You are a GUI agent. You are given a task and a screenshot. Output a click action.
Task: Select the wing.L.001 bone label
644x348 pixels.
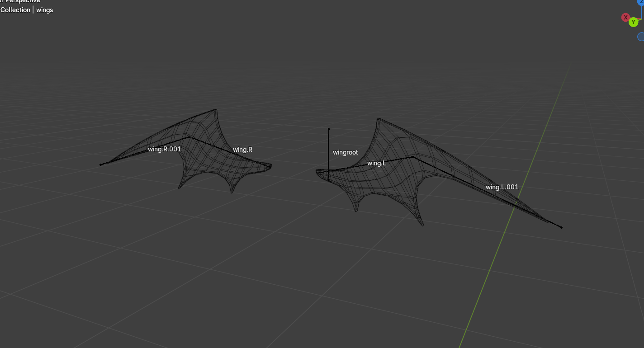tap(502, 187)
